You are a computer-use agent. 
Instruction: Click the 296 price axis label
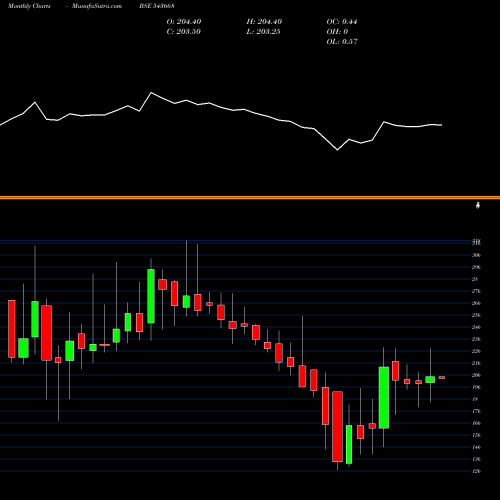476,267
